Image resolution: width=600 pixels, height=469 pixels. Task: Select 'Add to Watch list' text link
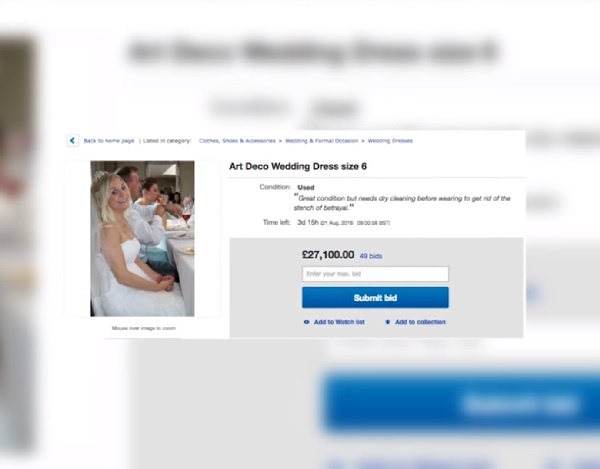click(339, 322)
